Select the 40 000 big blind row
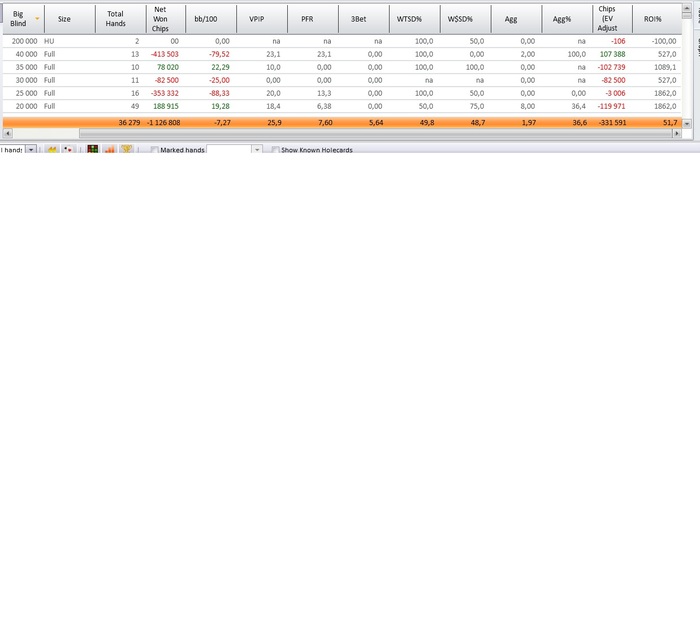This screenshot has width=700, height=642. [x=342, y=54]
